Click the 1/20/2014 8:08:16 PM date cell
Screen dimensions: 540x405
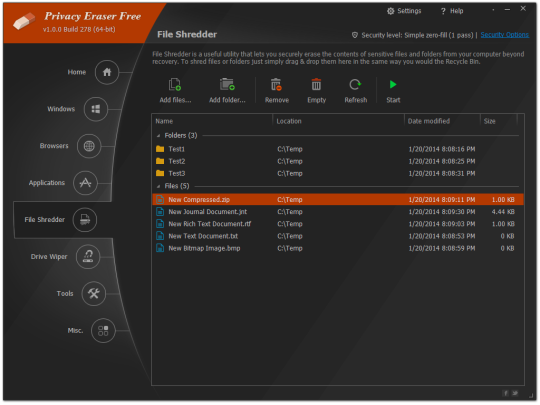click(x=442, y=149)
